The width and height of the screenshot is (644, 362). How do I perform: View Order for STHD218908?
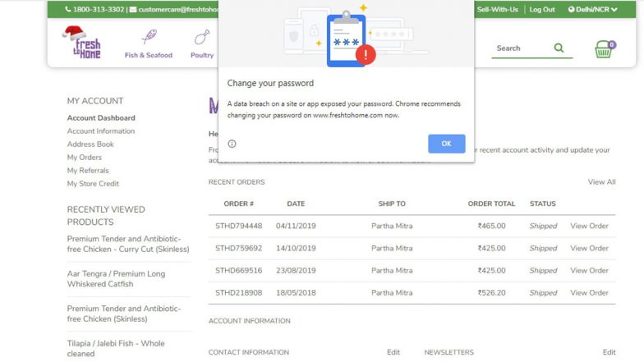click(589, 292)
